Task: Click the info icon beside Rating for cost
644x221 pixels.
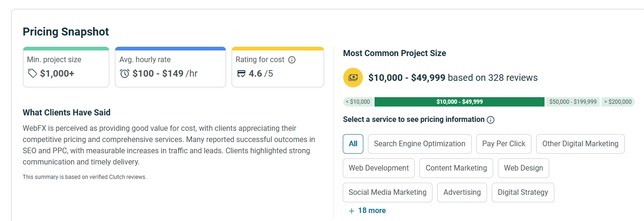Action: point(292,60)
